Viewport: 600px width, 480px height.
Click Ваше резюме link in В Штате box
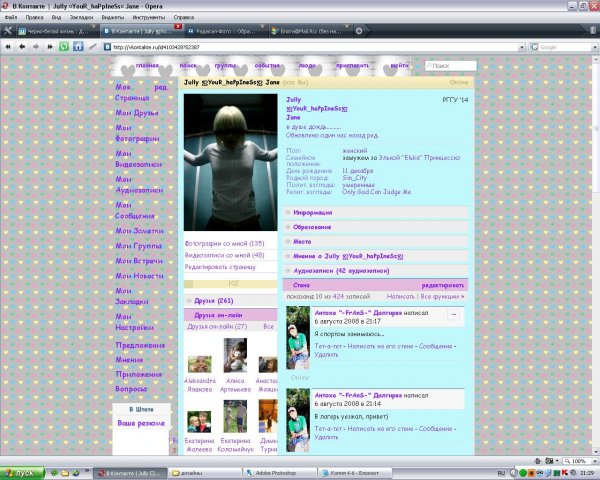click(x=141, y=423)
